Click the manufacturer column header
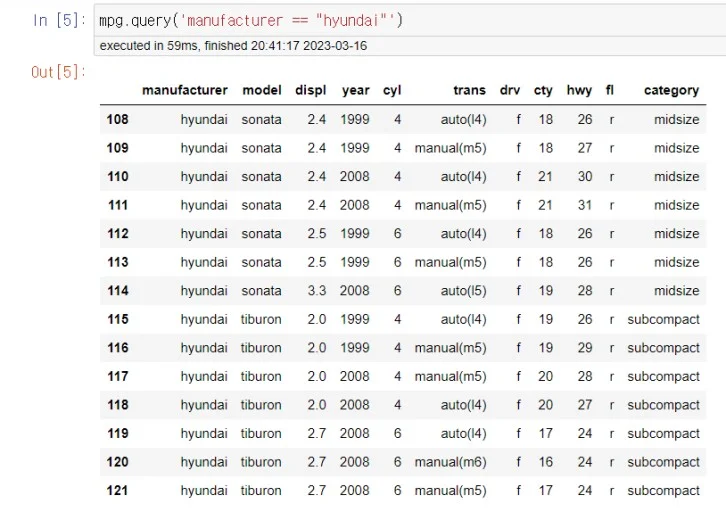Screen dimensions: 726x512 pos(185,90)
